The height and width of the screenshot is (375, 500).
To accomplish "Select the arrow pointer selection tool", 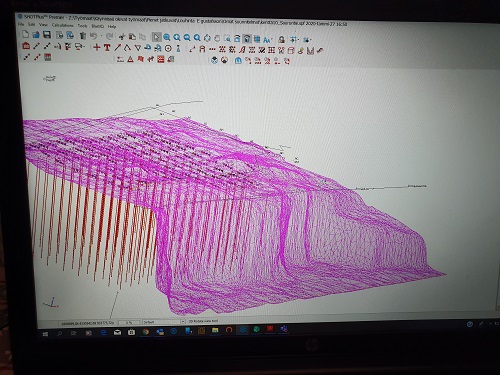I will 156,37.
